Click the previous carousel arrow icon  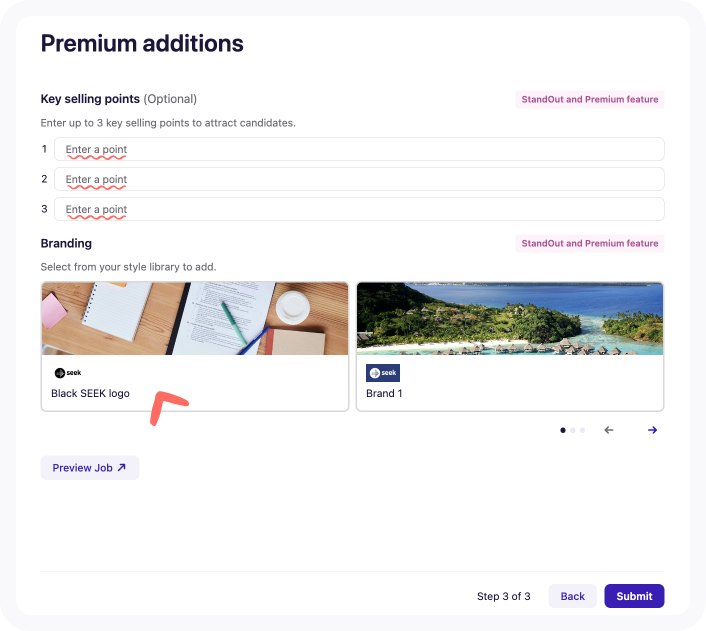(x=609, y=430)
